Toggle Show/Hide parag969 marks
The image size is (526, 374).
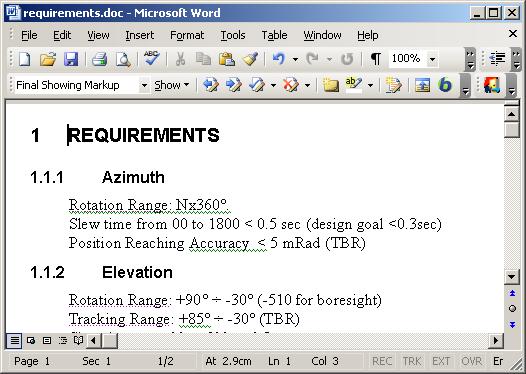[x=376, y=59]
